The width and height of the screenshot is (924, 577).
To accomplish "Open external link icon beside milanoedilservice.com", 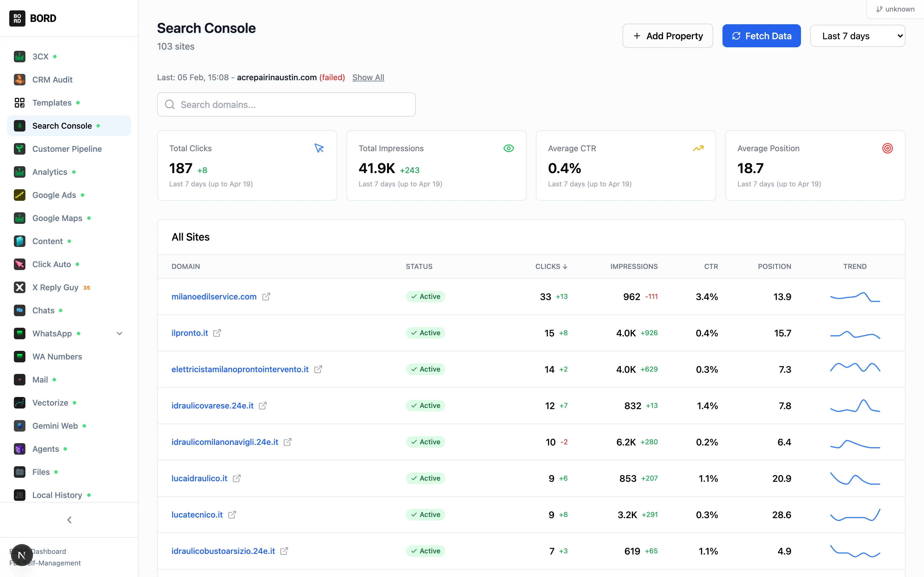I will point(266,297).
